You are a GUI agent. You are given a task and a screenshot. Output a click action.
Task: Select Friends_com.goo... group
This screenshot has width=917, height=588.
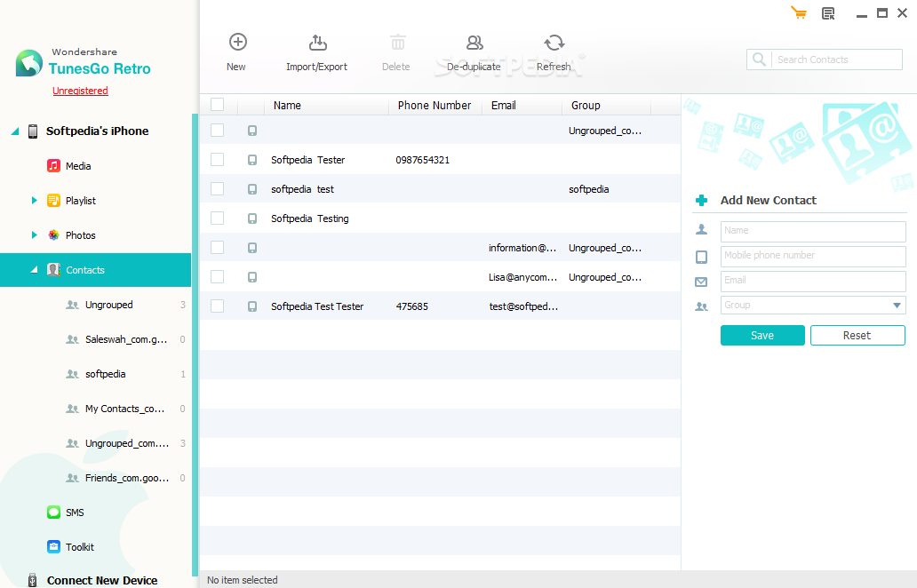tap(127, 478)
